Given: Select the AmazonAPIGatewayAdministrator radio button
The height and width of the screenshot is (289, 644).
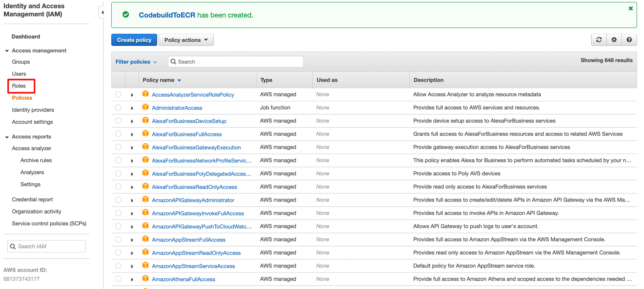Looking at the screenshot, I should (118, 200).
